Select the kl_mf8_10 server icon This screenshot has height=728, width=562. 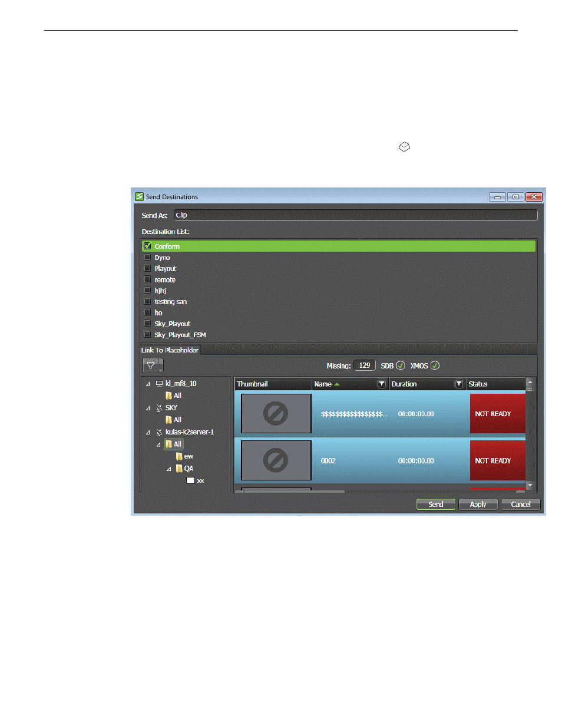tap(159, 384)
